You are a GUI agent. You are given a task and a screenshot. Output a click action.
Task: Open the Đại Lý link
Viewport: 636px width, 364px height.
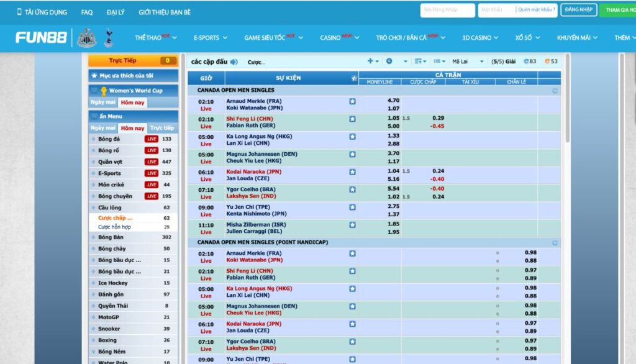point(116,12)
